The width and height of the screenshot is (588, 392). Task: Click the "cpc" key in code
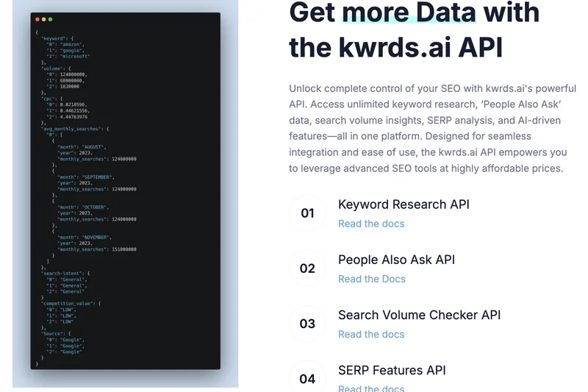tap(49, 99)
